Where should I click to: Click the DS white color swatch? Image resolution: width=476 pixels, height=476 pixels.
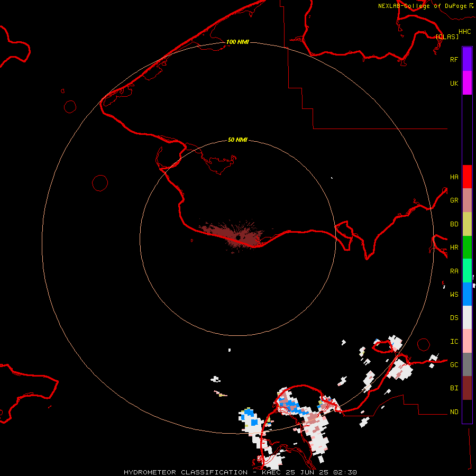click(467, 317)
